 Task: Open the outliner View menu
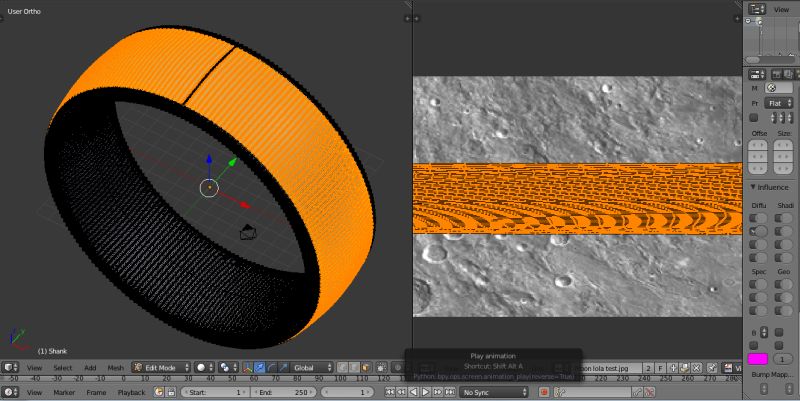[781, 9]
